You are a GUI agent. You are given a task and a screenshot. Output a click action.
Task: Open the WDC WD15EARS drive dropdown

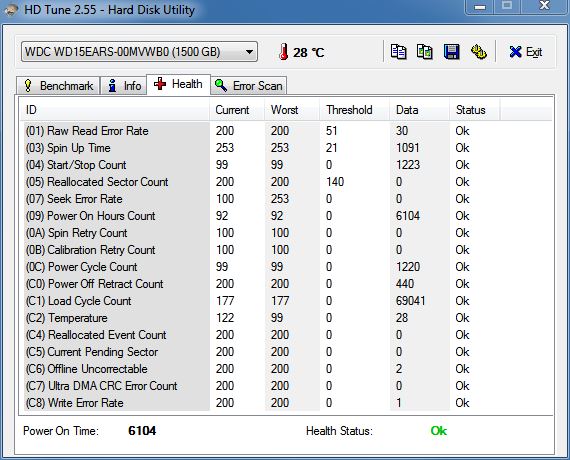[x=139, y=52]
